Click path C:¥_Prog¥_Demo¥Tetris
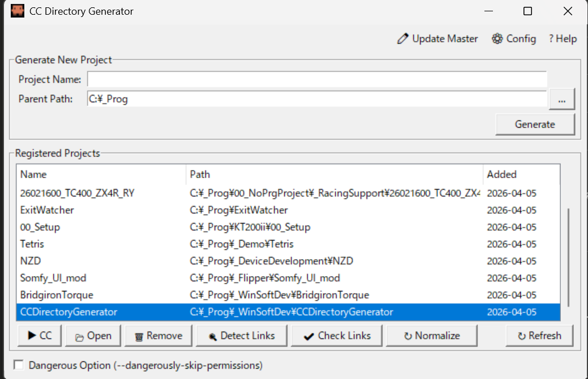588x379 pixels. pos(242,244)
